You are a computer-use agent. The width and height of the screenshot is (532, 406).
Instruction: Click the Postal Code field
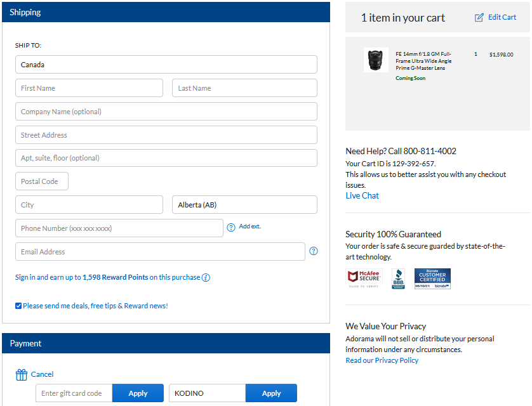click(42, 181)
